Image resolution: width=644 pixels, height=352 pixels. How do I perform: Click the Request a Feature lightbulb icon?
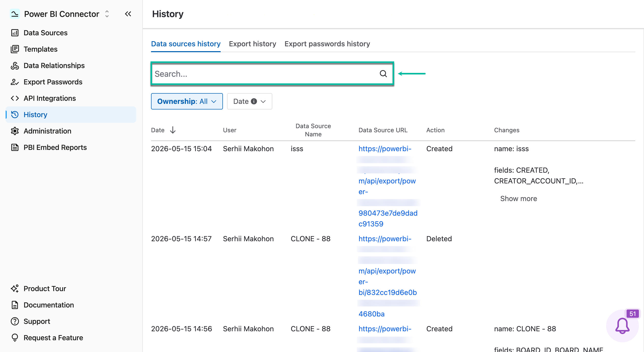(x=15, y=338)
